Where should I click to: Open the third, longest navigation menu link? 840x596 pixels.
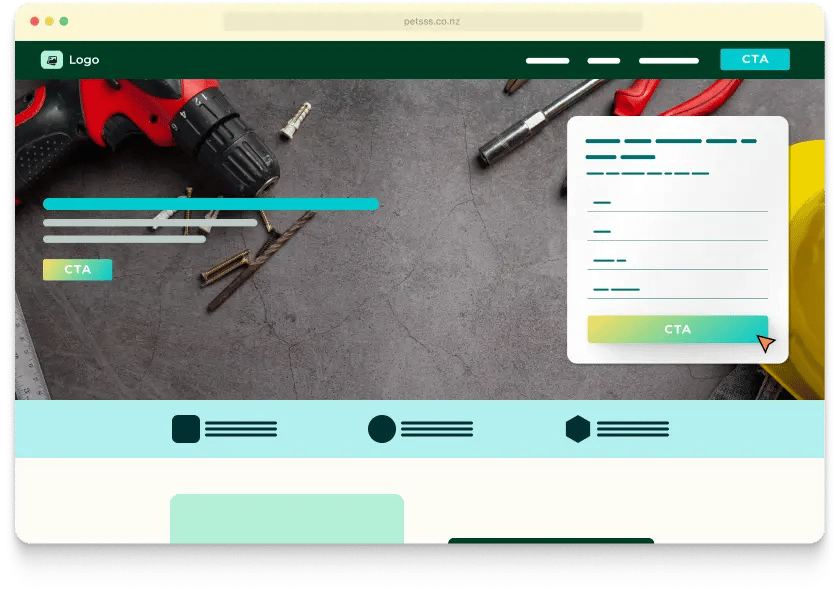669,61
